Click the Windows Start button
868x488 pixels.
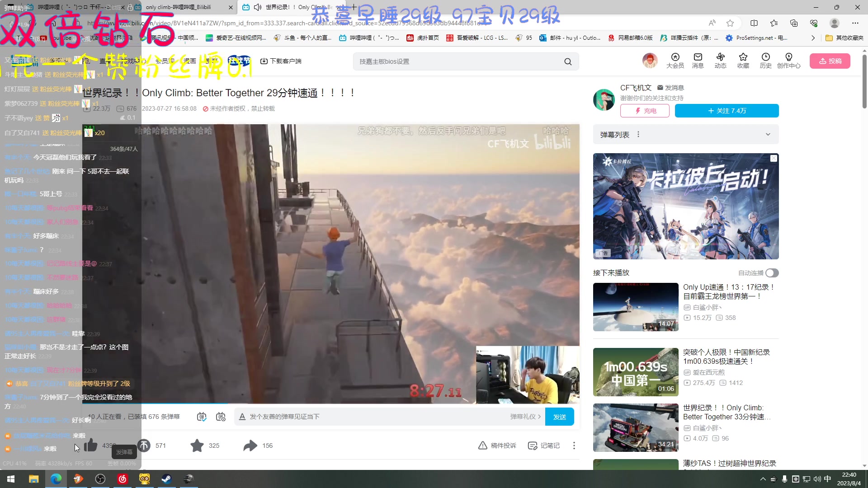pos(11,479)
